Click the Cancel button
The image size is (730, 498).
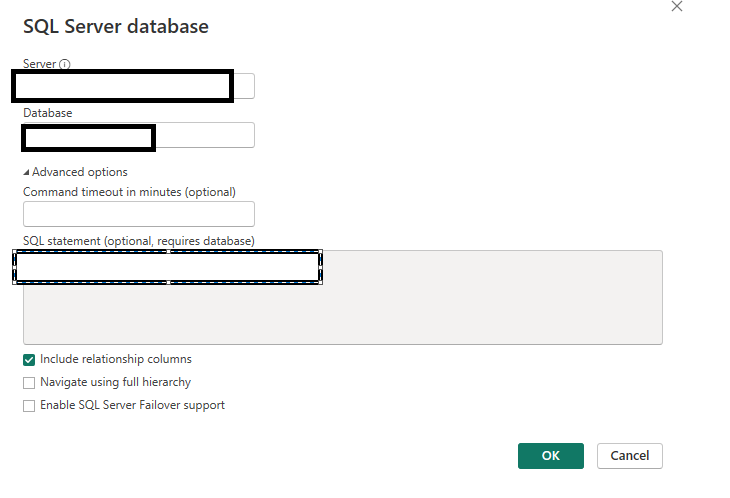point(629,456)
